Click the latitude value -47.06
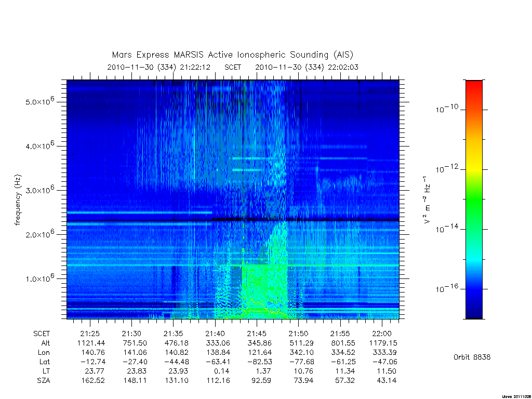Screen dimensions: 532x399 385,362
